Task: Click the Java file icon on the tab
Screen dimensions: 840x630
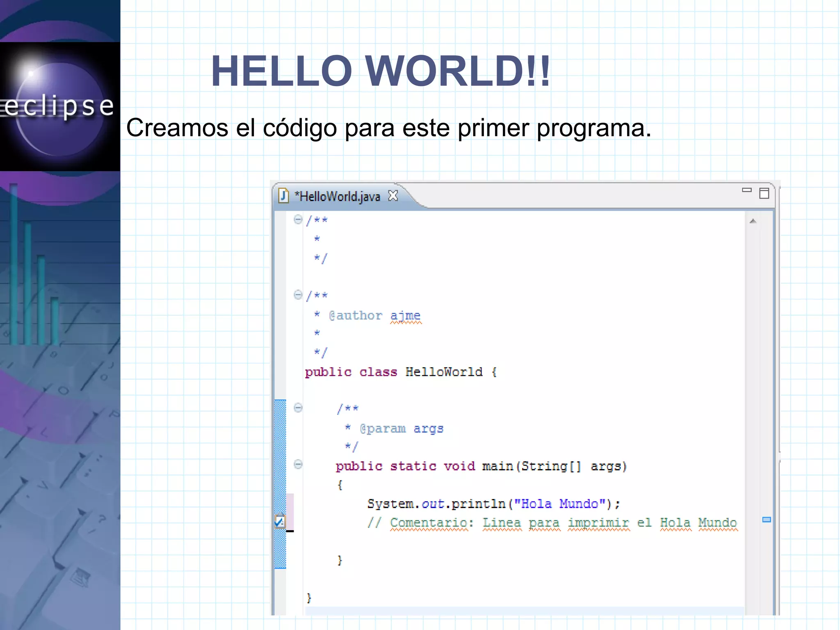Action: tap(283, 196)
